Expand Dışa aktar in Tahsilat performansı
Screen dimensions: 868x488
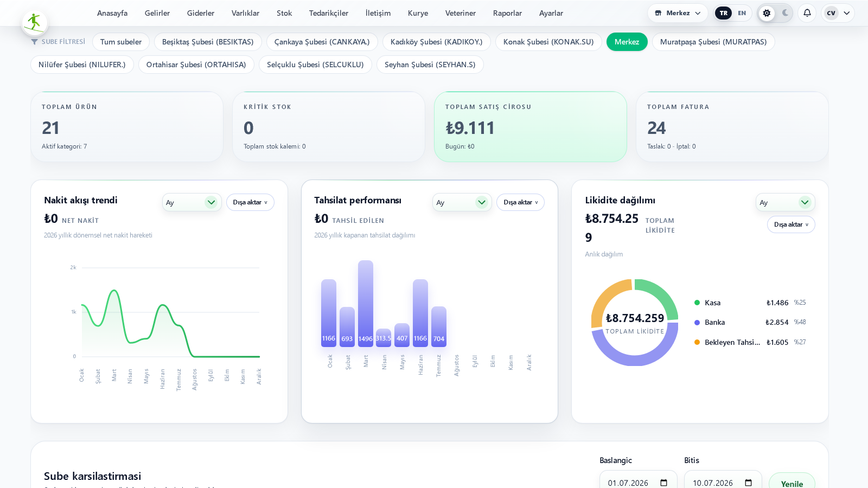point(520,202)
